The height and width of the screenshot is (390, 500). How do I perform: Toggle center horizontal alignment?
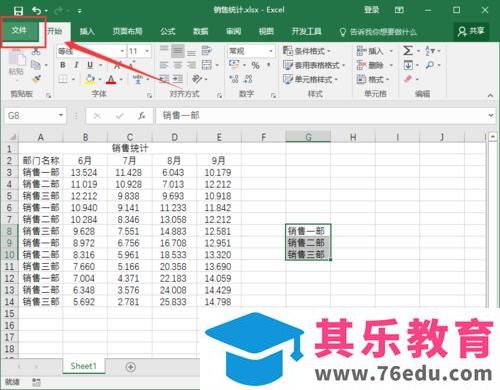point(178,65)
